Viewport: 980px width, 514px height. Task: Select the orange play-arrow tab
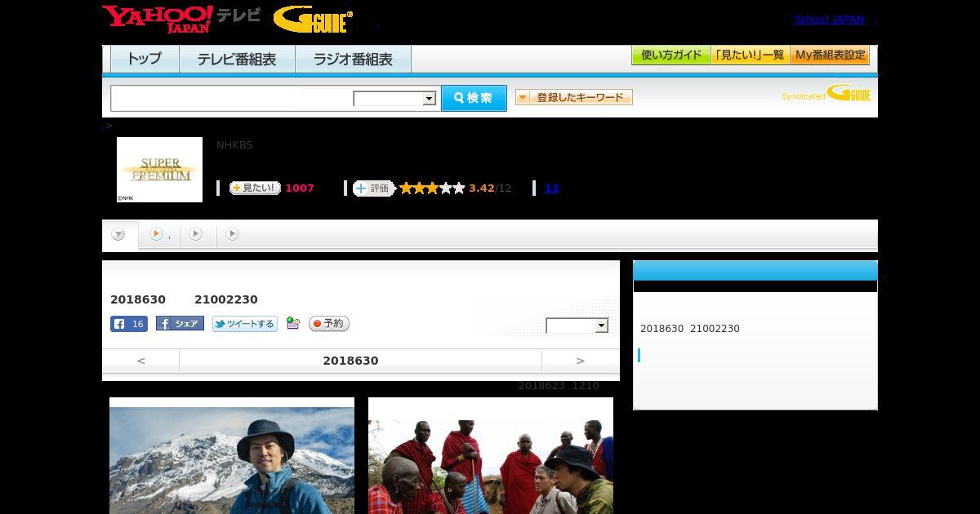pos(158,234)
